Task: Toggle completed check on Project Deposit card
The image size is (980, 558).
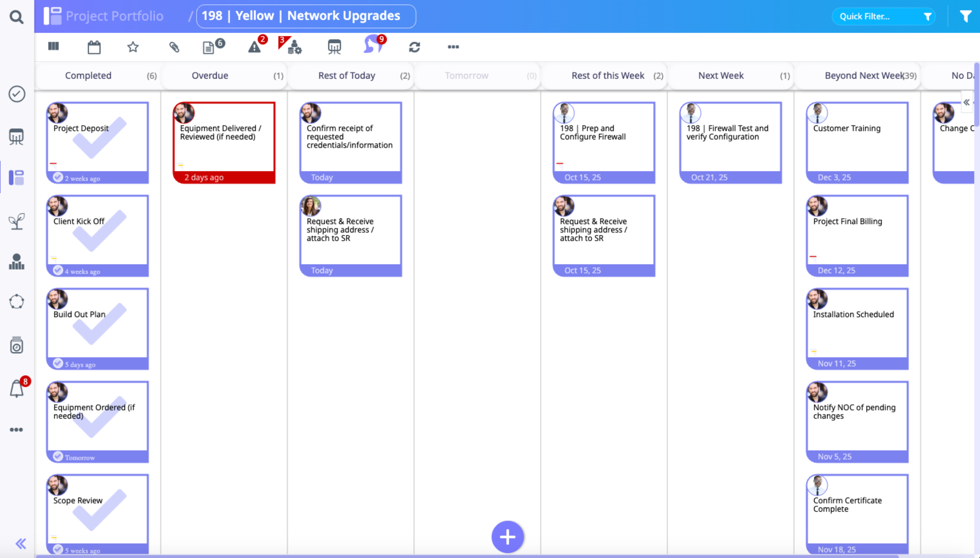Action: click(x=58, y=177)
